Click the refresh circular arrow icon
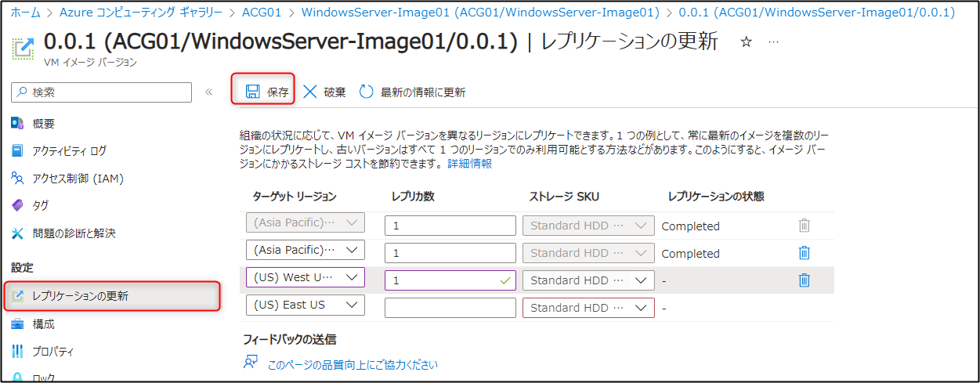 pos(367,92)
